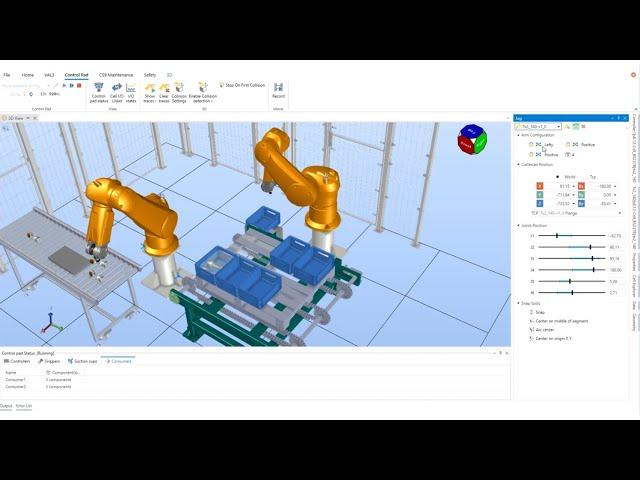The height and width of the screenshot is (480, 640).
Task: Toggle lock on Lefty configuration
Action: point(531,144)
